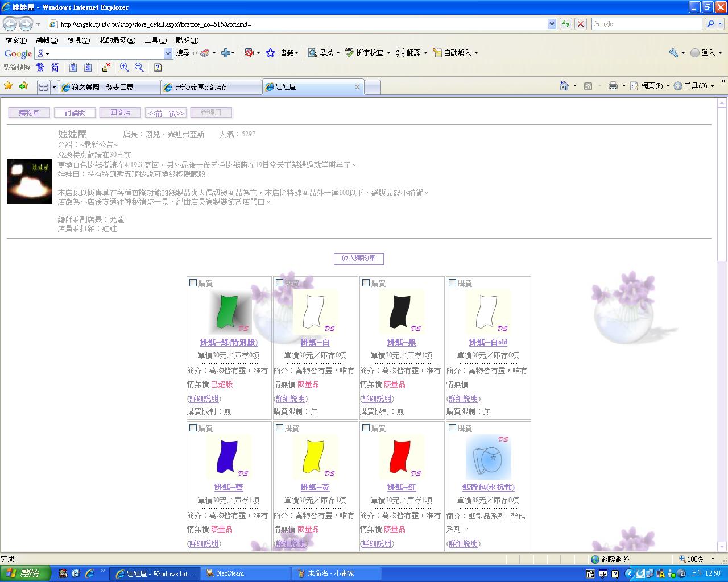Image resolution: width=728 pixels, height=582 pixels.
Task: Click the Google toolbar bookmarks star icon
Action: tap(271, 53)
